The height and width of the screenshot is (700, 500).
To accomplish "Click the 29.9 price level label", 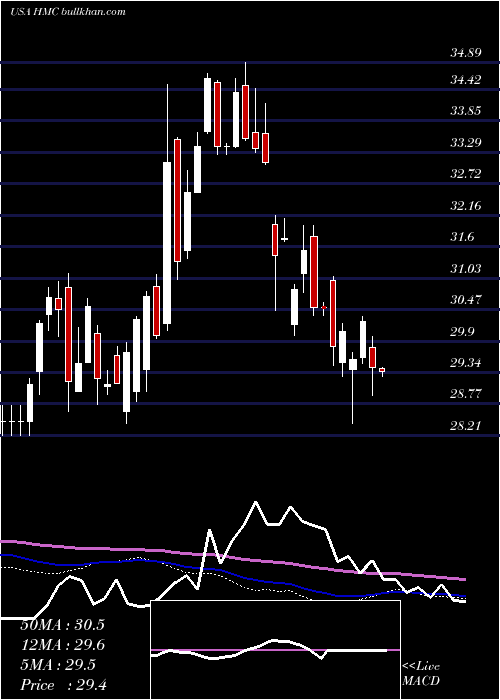I will [462, 332].
